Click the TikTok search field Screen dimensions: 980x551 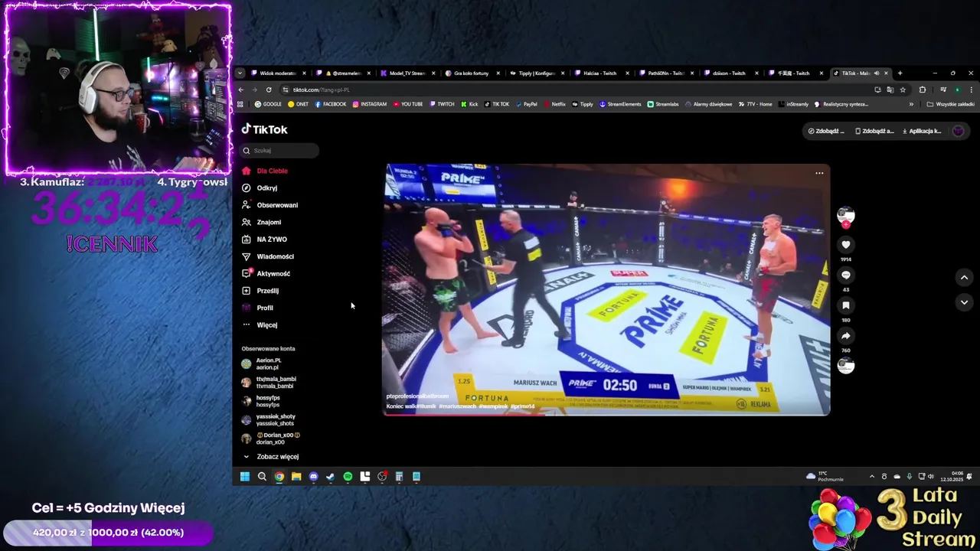click(x=279, y=151)
